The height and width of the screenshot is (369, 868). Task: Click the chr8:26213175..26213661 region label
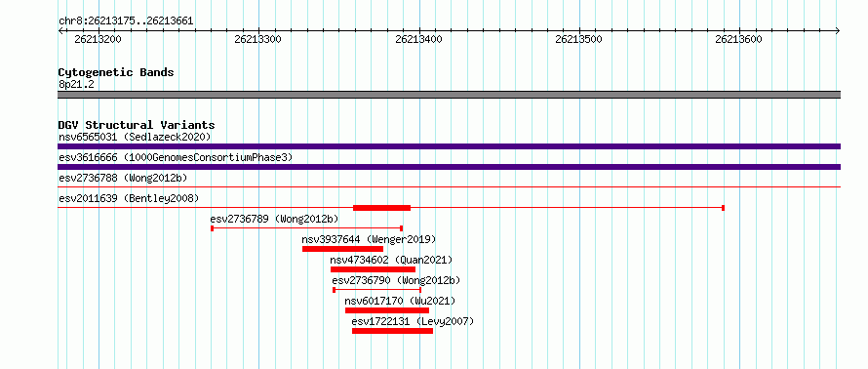click(126, 21)
